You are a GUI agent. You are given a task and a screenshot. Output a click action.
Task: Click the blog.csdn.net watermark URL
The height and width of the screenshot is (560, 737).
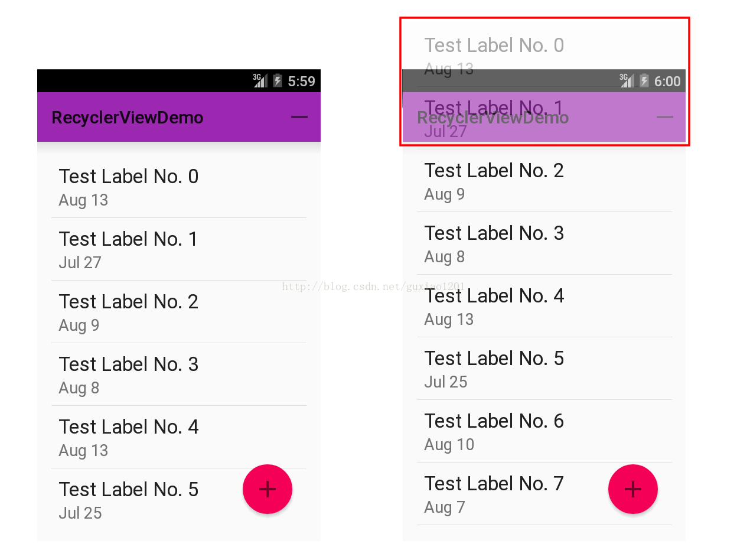pos(373,287)
